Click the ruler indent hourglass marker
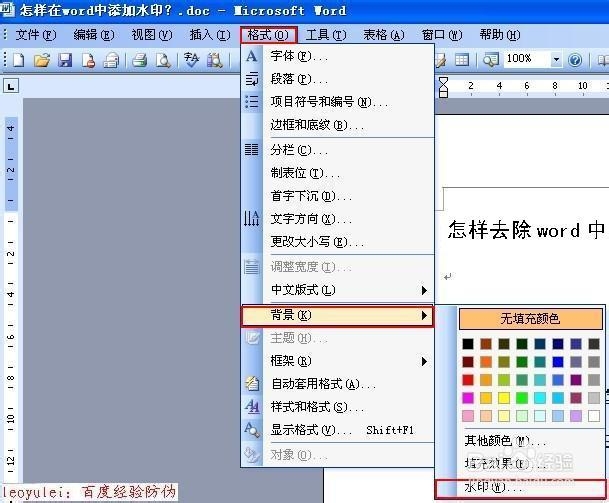This screenshot has width=609, height=503. [443, 87]
